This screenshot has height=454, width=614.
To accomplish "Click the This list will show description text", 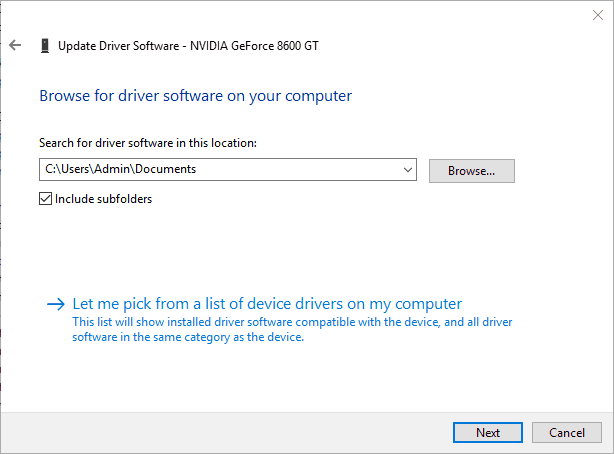I will 292,329.
